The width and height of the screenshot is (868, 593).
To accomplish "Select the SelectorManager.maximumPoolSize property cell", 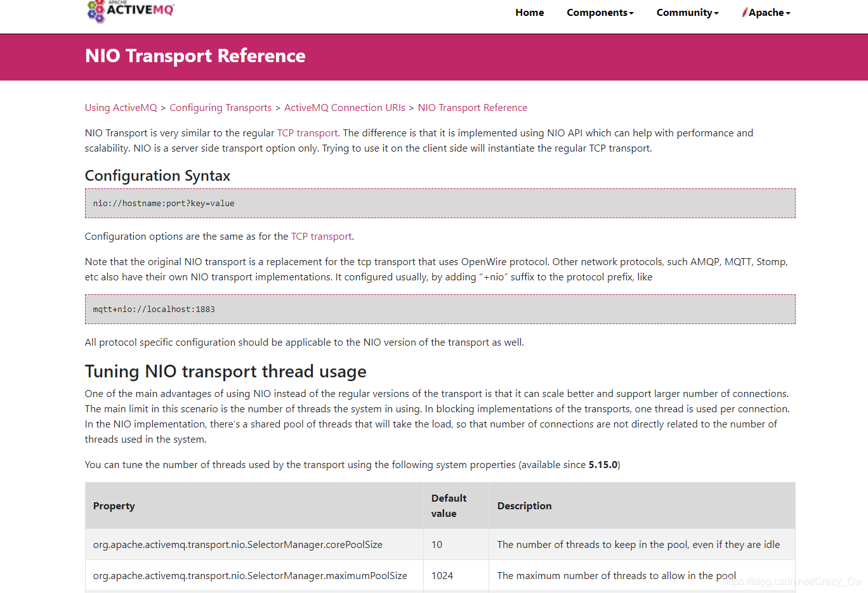I will click(x=254, y=576).
